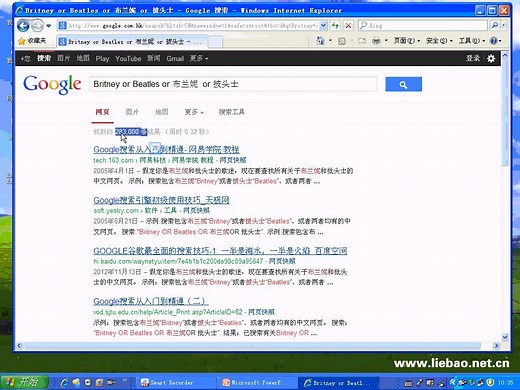Open the Google settings gear icon
The image size is (520, 390).
(491, 59)
